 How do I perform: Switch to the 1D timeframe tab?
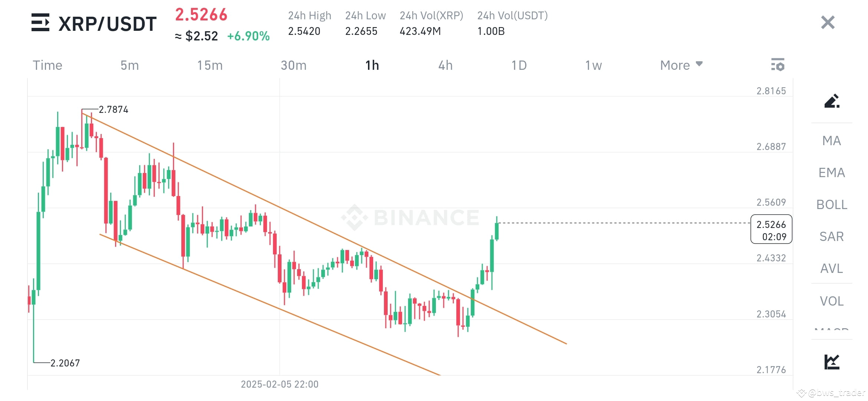point(520,65)
